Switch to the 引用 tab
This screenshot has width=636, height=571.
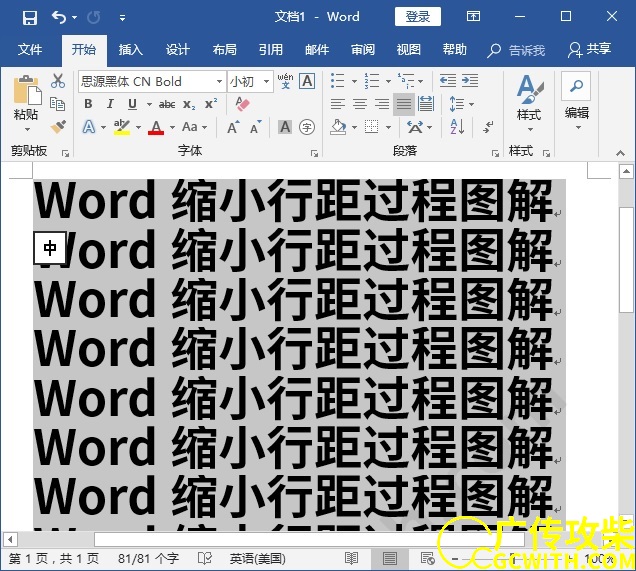(x=271, y=49)
